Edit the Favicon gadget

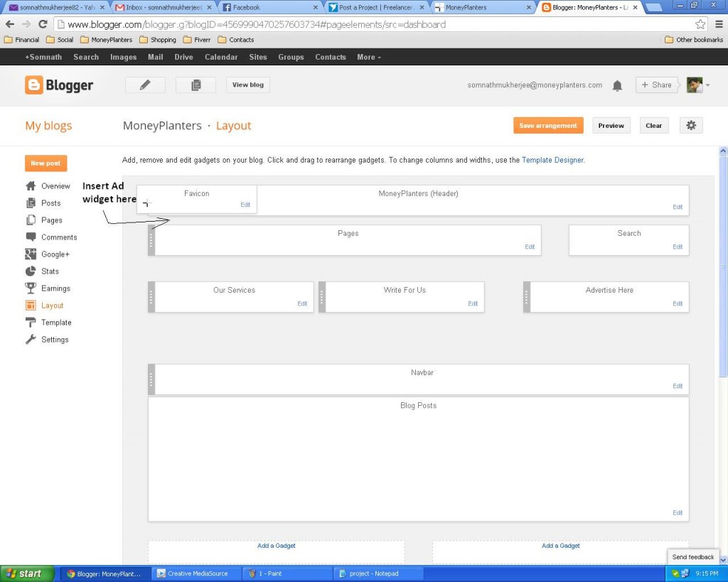pos(245,205)
